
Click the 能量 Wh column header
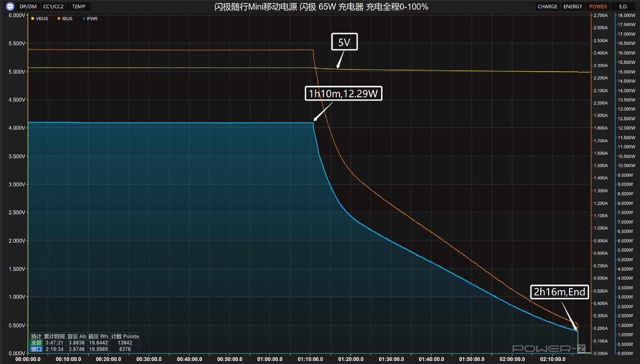click(98, 336)
